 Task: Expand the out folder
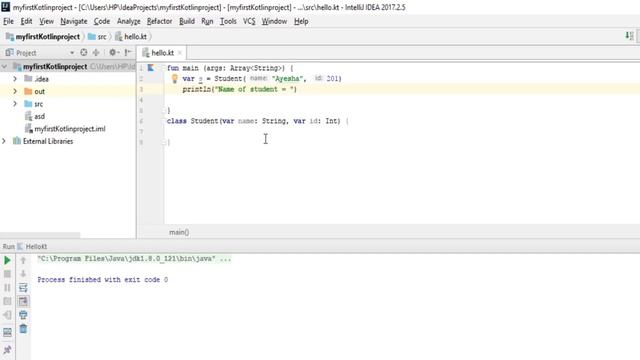15,91
